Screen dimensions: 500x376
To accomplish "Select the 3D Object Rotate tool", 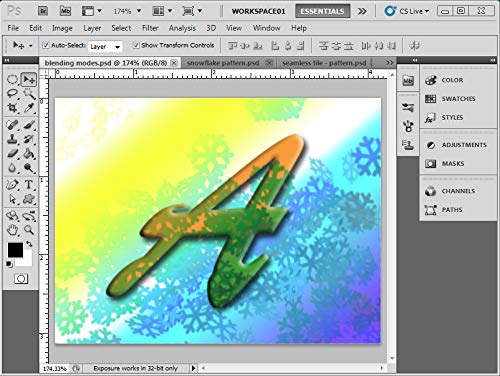I will point(13,216).
